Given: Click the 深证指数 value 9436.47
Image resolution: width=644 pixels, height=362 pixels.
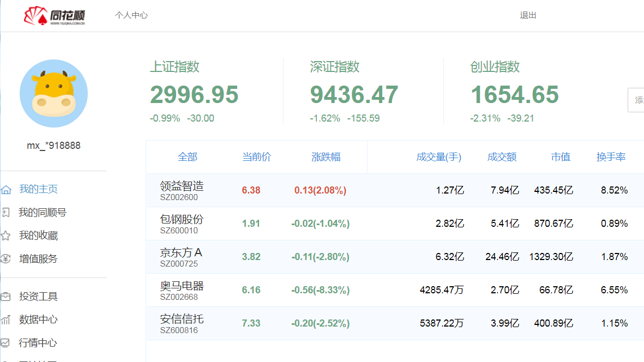Looking at the screenshot, I should point(354,94).
